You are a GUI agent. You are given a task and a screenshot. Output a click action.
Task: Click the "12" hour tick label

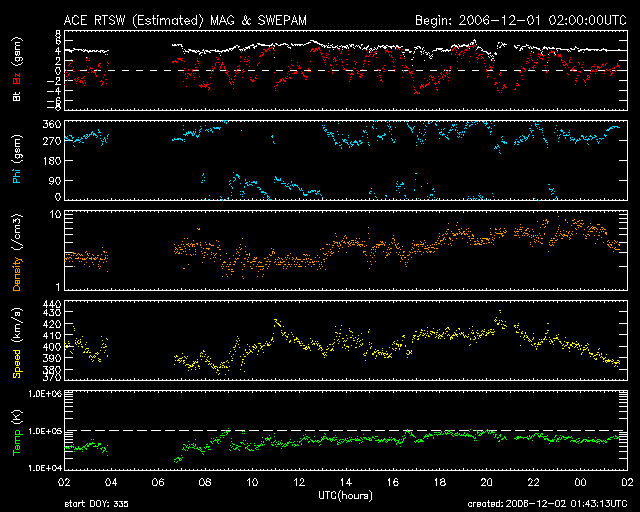coord(299,482)
